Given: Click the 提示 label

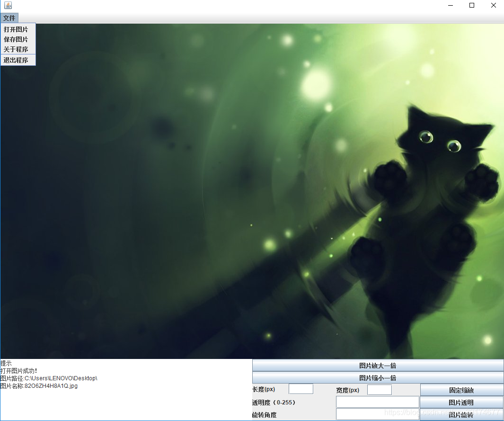Looking at the screenshot, I should (6, 363).
